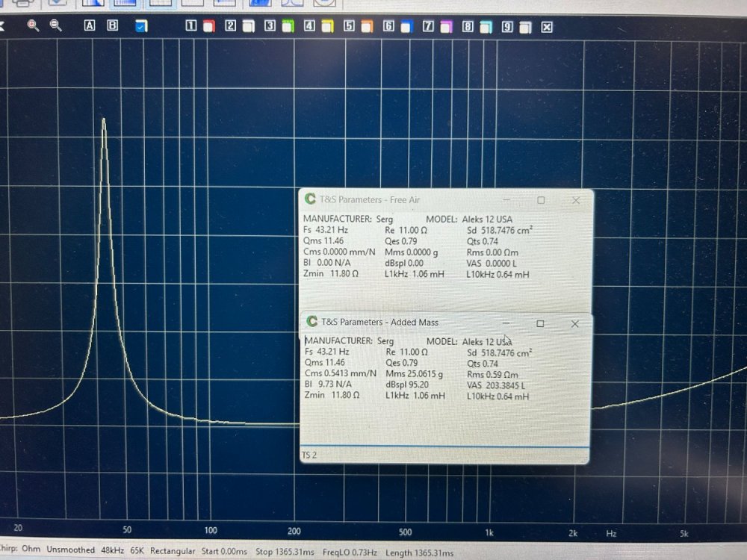Toggle memory slot number 3

[270, 26]
